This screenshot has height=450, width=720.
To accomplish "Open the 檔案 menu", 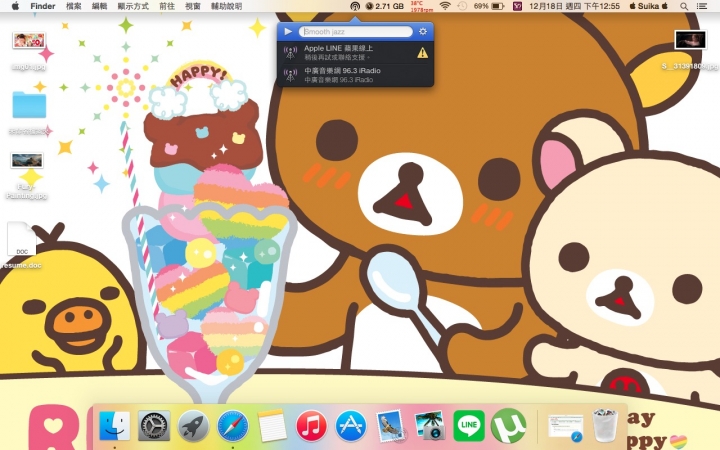I will (x=73, y=6).
